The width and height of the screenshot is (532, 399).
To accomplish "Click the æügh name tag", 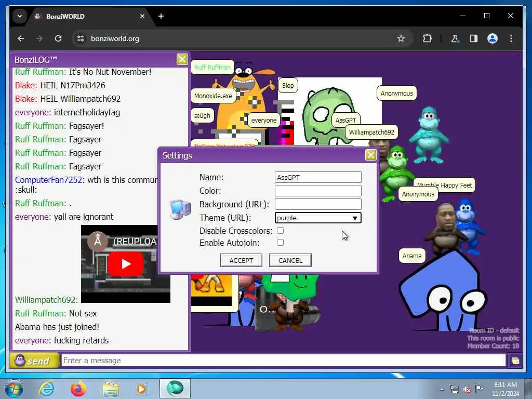I will [x=202, y=115].
